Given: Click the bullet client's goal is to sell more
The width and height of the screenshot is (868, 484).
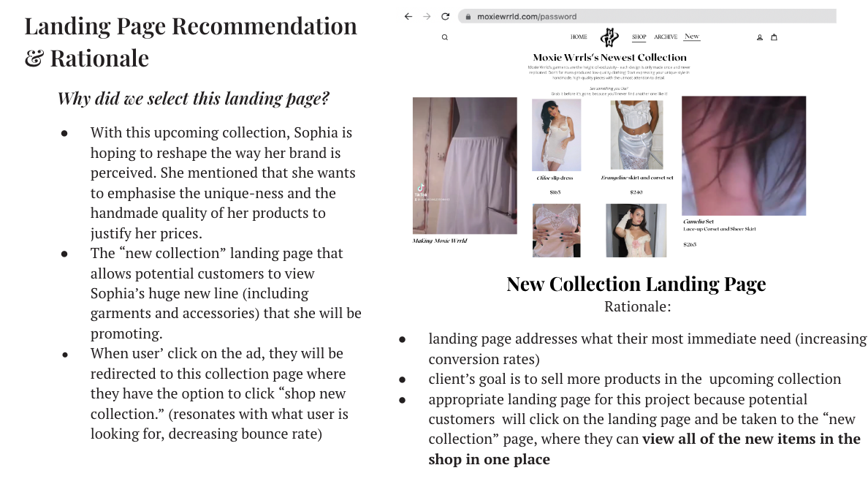Looking at the screenshot, I should click(x=634, y=379).
